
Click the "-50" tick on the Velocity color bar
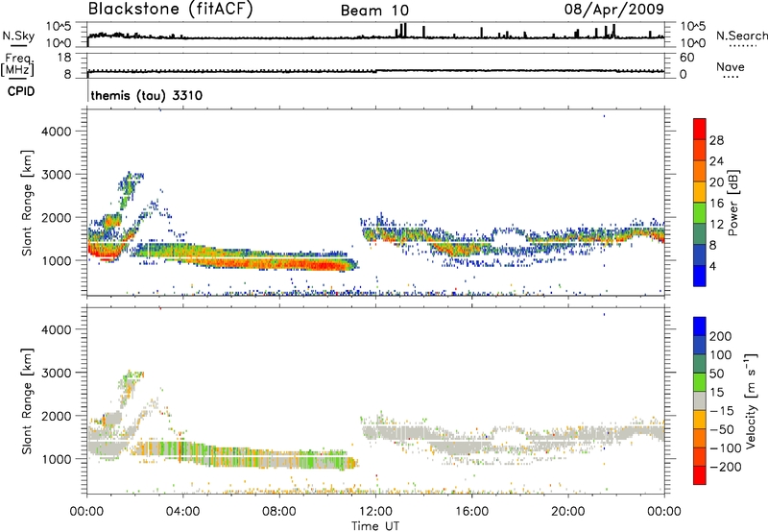click(x=722, y=429)
